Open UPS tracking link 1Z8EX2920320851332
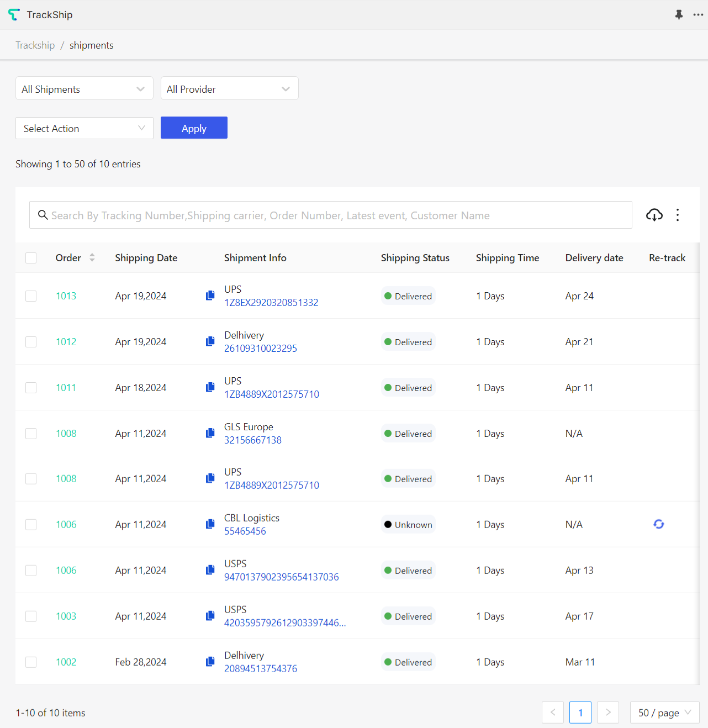 click(x=271, y=302)
